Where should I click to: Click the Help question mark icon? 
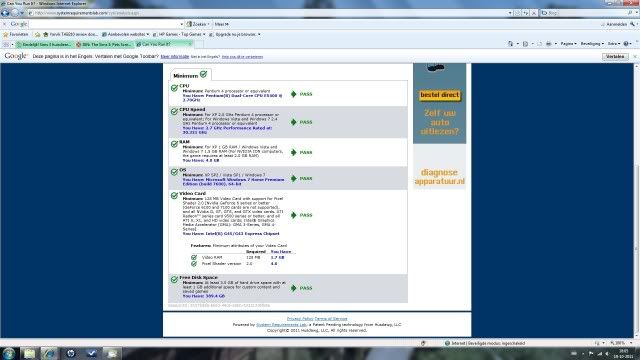626,44
